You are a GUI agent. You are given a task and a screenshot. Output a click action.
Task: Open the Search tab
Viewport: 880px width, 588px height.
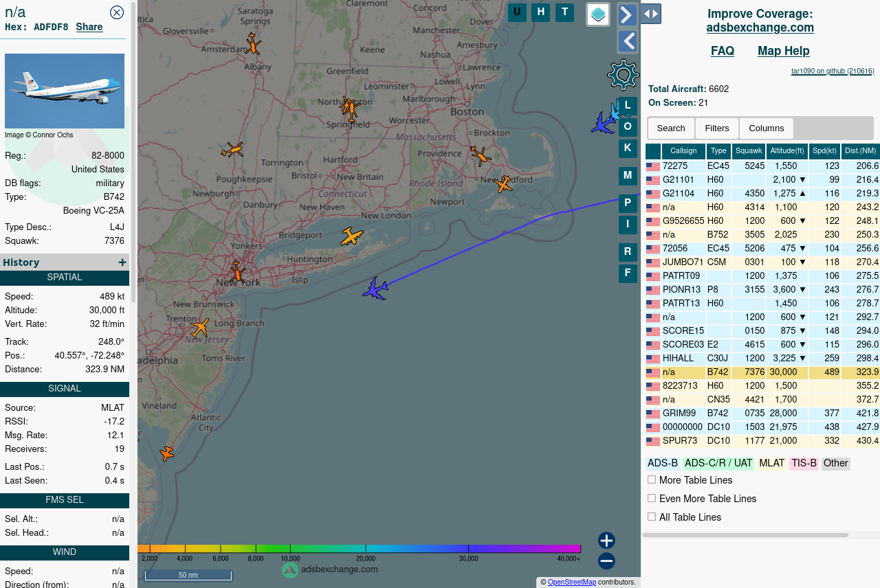click(671, 128)
